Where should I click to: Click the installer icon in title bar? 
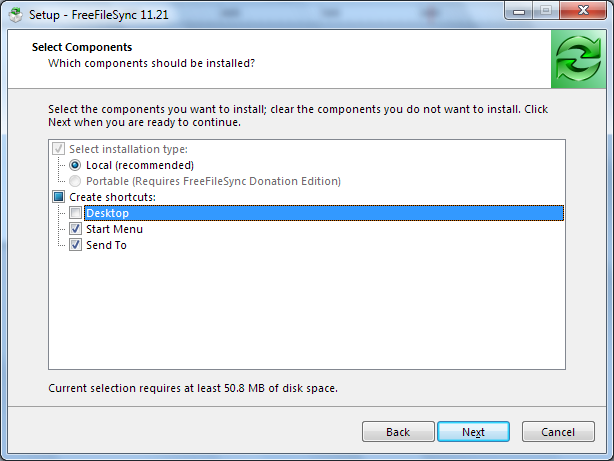[x=16, y=15]
